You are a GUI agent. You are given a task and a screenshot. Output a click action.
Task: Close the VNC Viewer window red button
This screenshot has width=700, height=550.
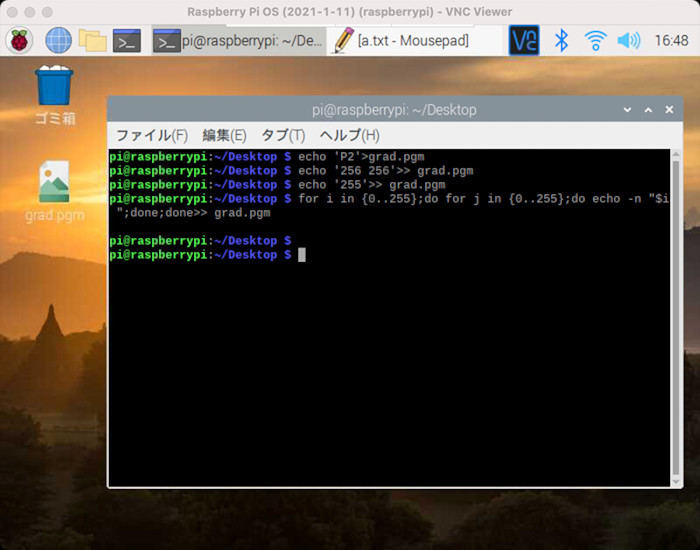(12, 12)
